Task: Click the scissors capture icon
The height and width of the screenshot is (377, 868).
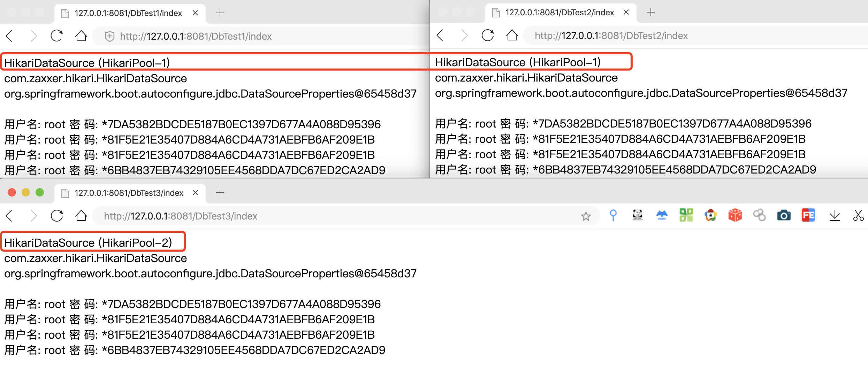Action: (x=858, y=216)
